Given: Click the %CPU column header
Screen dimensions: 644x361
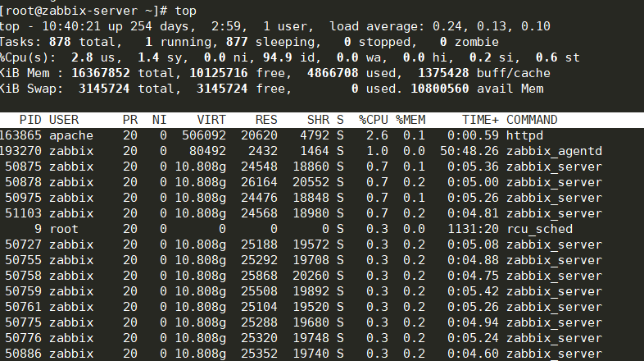Looking at the screenshot, I should [374, 120].
